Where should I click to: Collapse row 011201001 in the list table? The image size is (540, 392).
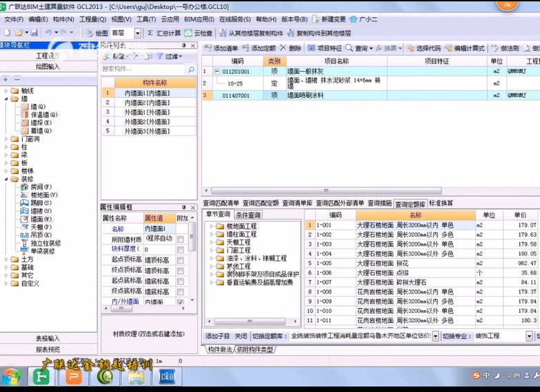click(217, 71)
